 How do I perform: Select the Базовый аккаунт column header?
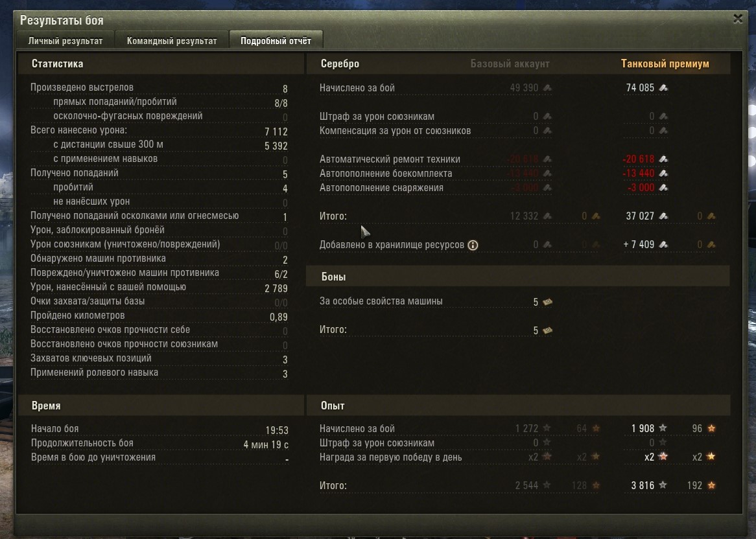tap(510, 63)
